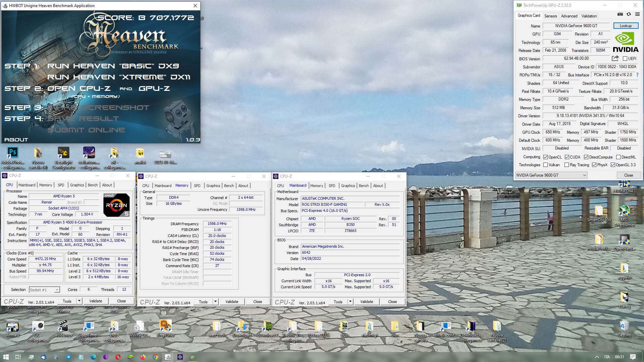The width and height of the screenshot is (644, 362).
Task: Open the notification center icon
Action: (633, 357)
